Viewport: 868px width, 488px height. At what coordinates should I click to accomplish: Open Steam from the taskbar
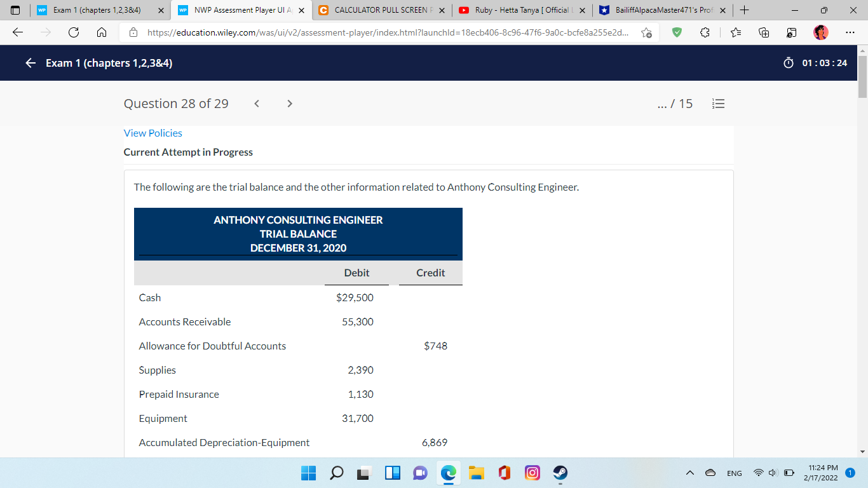click(560, 473)
